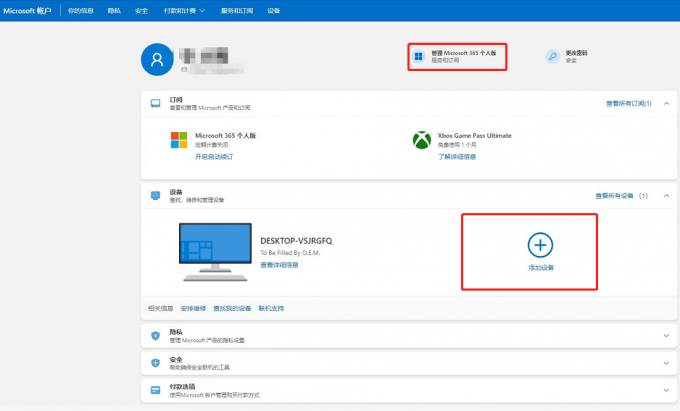Click the 相关信息 label
The image size is (680, 411).
click(160, 308)
